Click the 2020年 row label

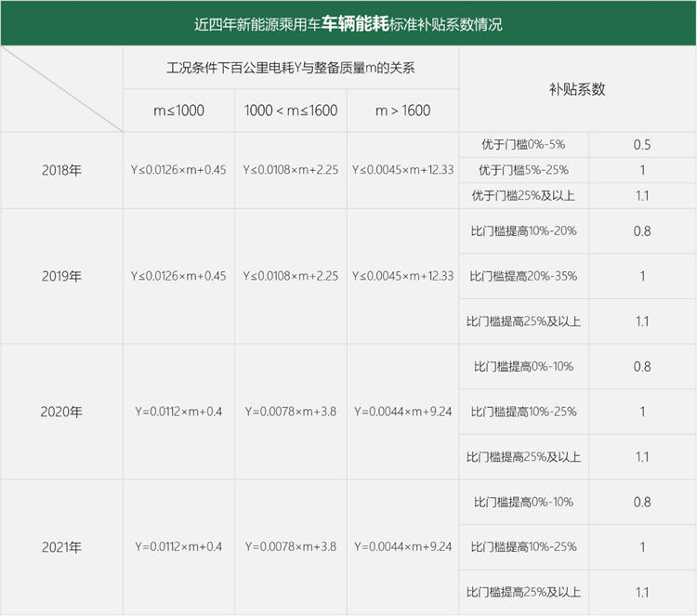click(61, 412)
